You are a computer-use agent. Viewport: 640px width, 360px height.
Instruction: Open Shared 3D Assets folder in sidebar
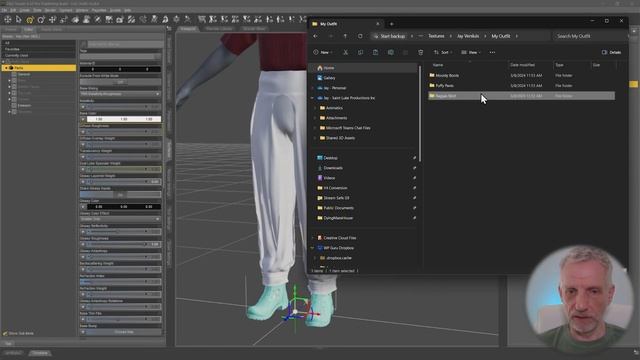pyautogui.click(x=337, y=138)
